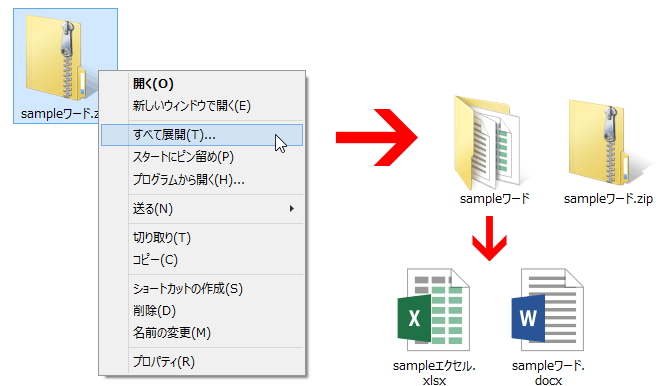The width and height of the screenshot is (660, 386).
Task: Select the sampleワード.zip icon on the right
Action: tap(599, 142)
